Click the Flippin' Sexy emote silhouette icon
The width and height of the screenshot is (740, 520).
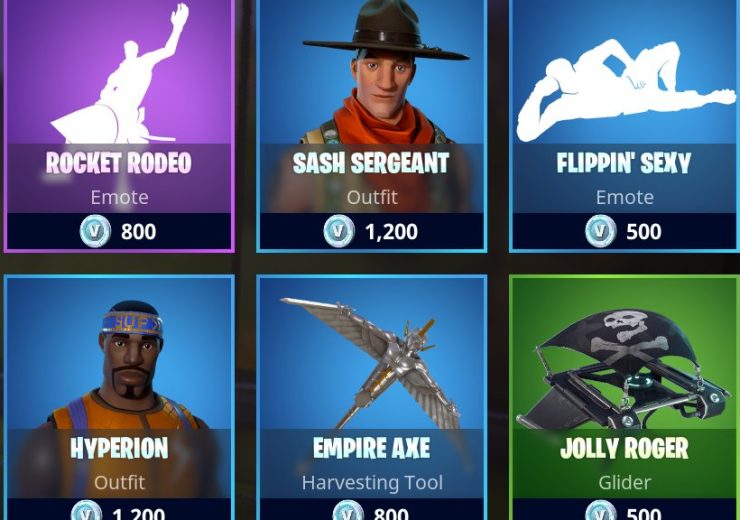[x=625, y=91]
